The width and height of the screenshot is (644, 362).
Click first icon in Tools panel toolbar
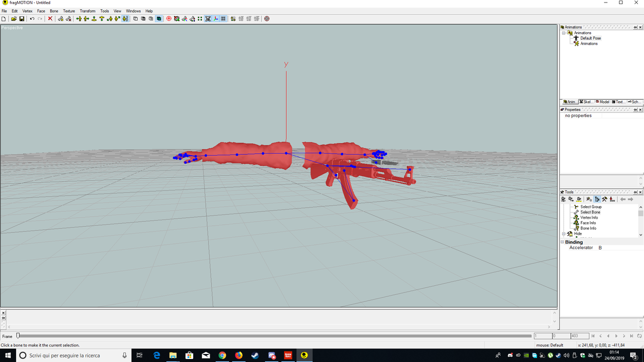(x=563, y=199)
